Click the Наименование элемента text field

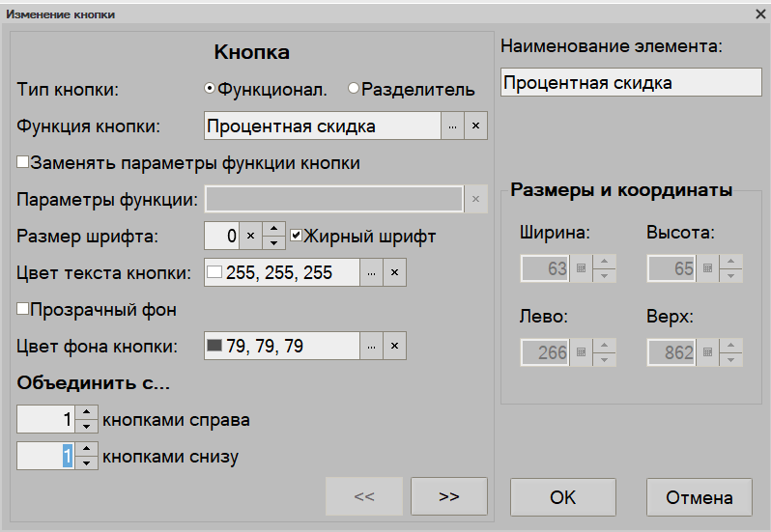[631, 83]
